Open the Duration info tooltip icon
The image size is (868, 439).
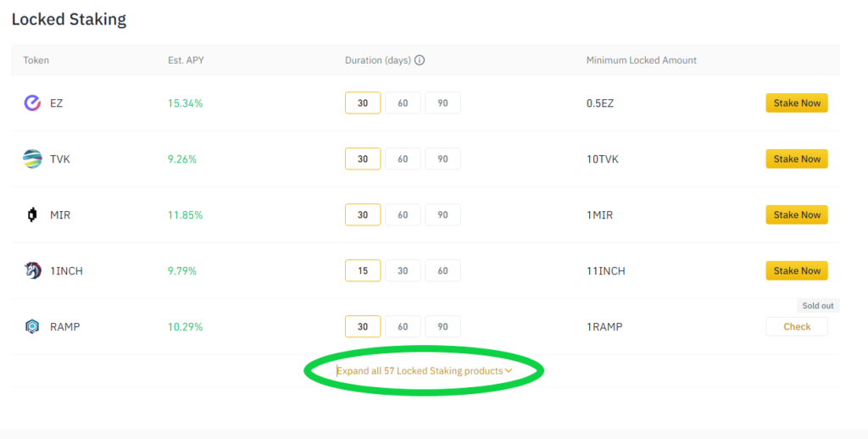click(x=420, y=60)
